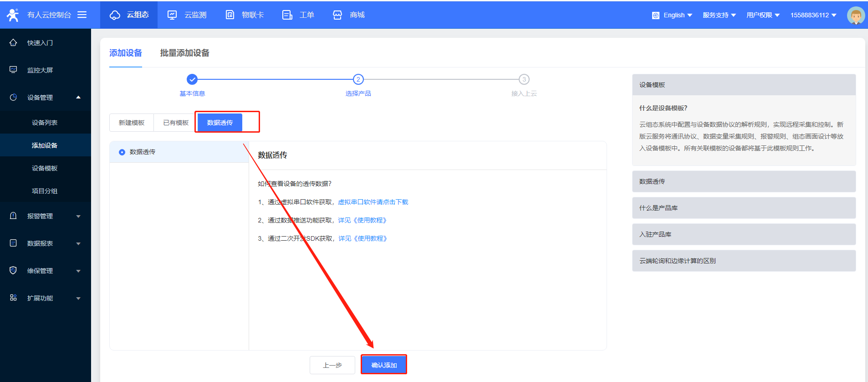Click the hamburger menu icon beside 有人云控制台
868x382 pixels.
pos(82,15)
